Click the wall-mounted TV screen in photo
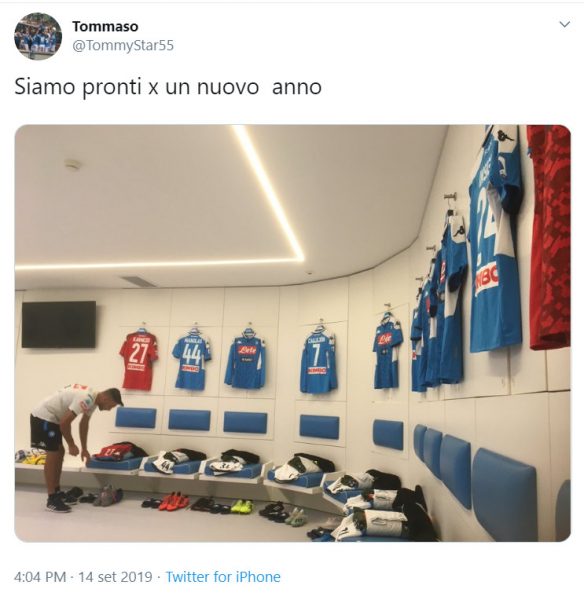The width and height of the screenshot is (584, 600). [x=59, y=324]
